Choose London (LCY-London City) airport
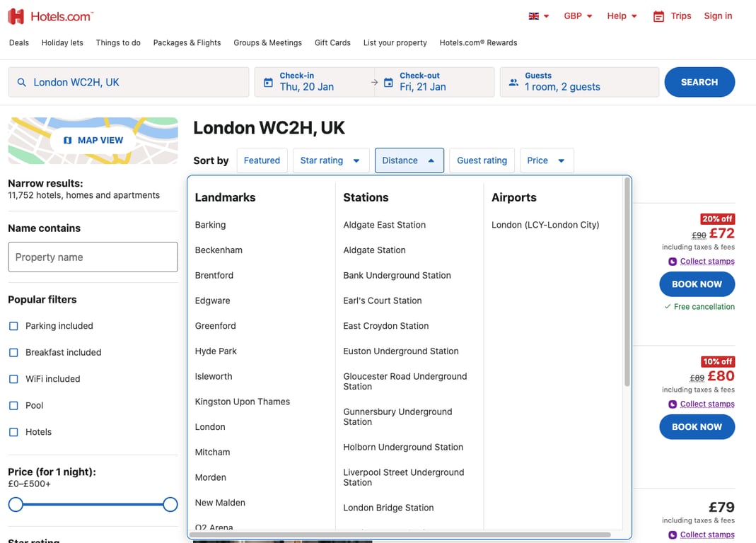Viewport: 756px width, 543px height. click(545, 225)
